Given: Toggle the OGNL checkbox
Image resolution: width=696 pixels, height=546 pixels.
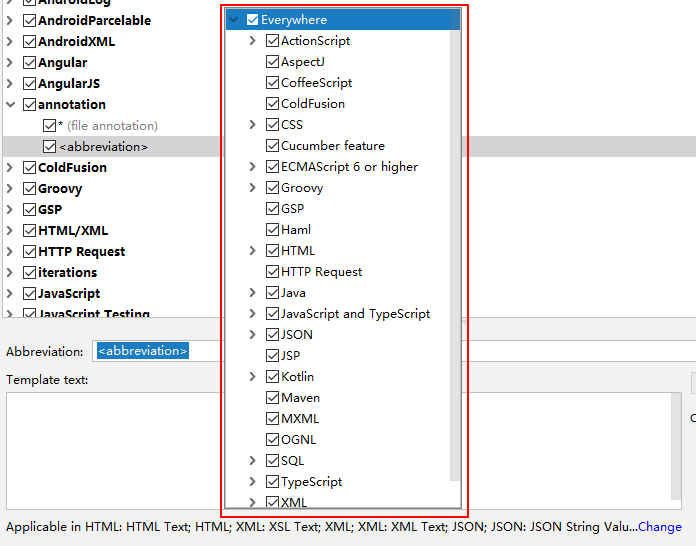Looking at the screenshot, I should [272, 439].
